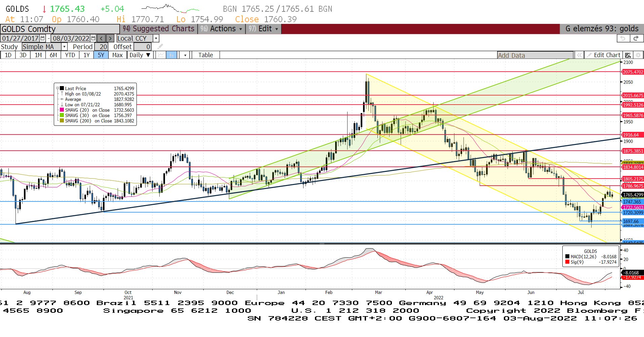Click the Add Data input field

click(x=535, y=55)
